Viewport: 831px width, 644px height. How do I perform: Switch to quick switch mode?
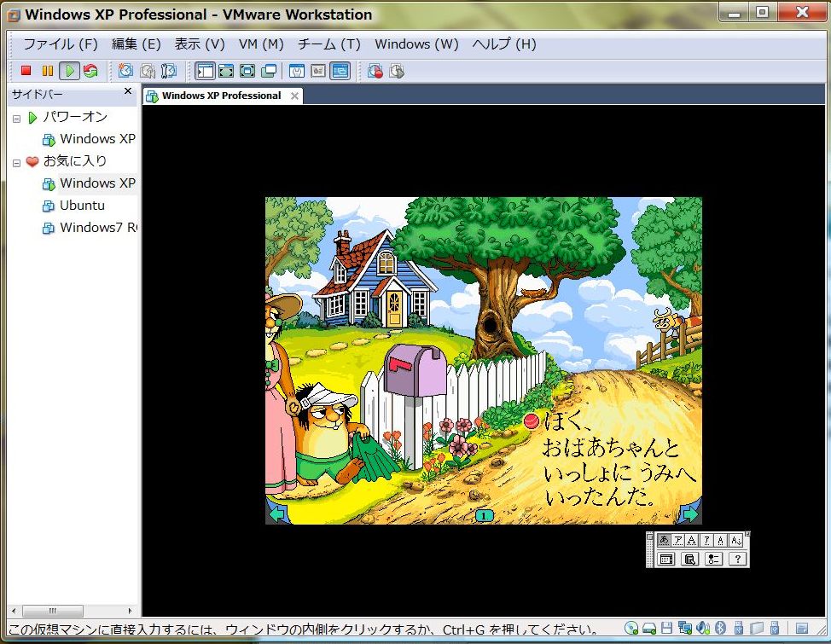[226, 71]
